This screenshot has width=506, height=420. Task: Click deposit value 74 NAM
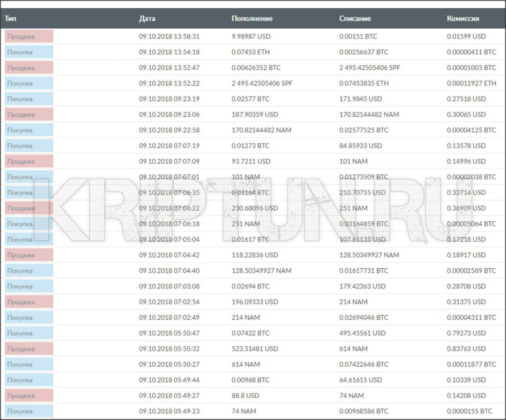tap(244, 411)
